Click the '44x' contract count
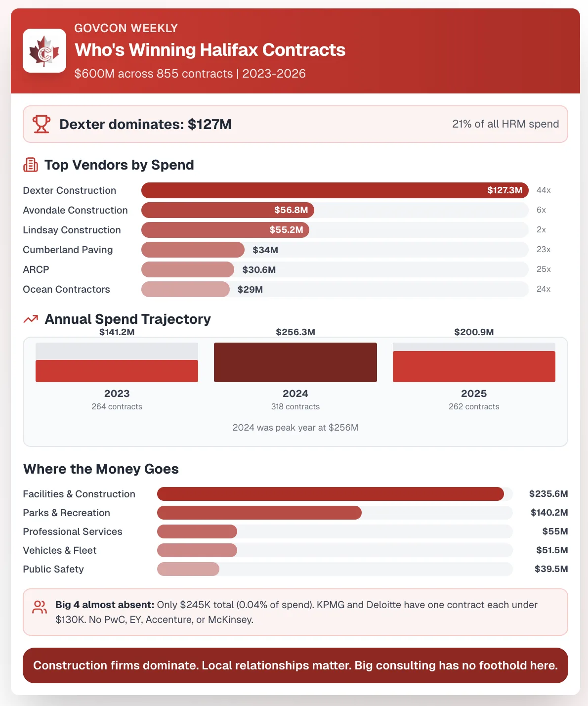Viewport: 588px width, 706px height. (x=544, y=190)
